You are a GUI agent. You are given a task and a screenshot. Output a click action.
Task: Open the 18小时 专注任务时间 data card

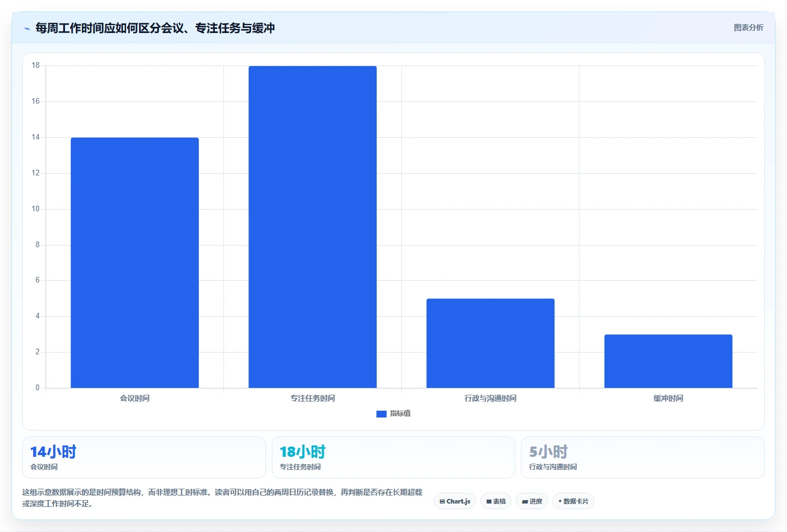(x=393, y=457)
